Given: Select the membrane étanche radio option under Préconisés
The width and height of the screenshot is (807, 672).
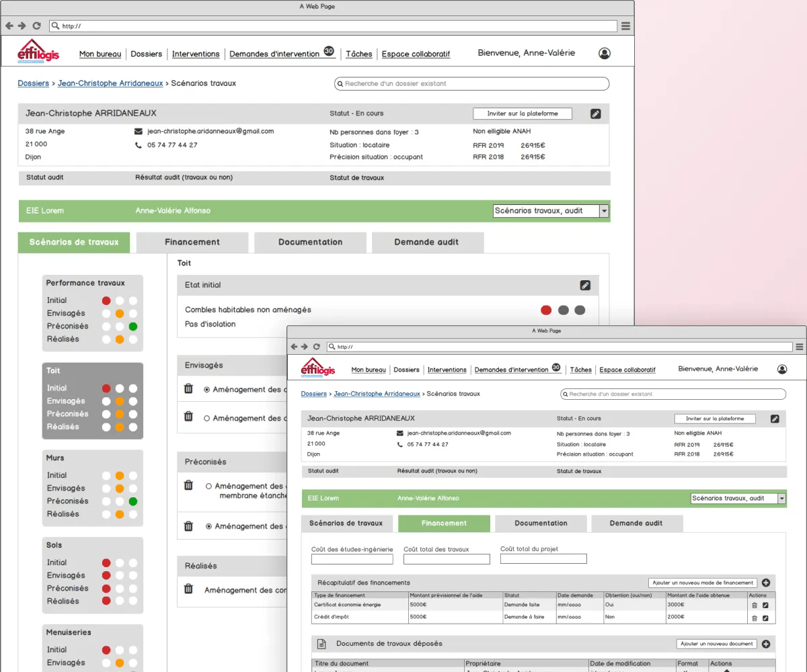Looking at the screenshot, I should (209, 486).
